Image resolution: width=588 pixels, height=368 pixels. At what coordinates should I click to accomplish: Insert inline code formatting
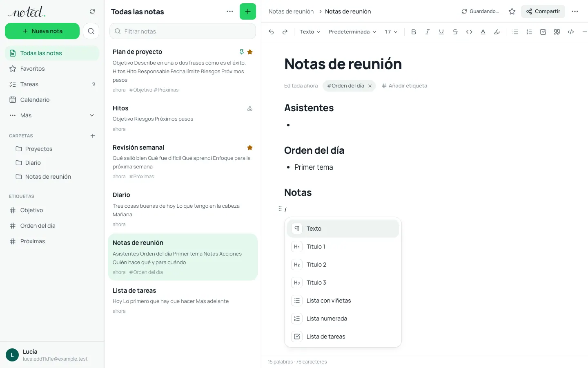(x=469, y=32)
